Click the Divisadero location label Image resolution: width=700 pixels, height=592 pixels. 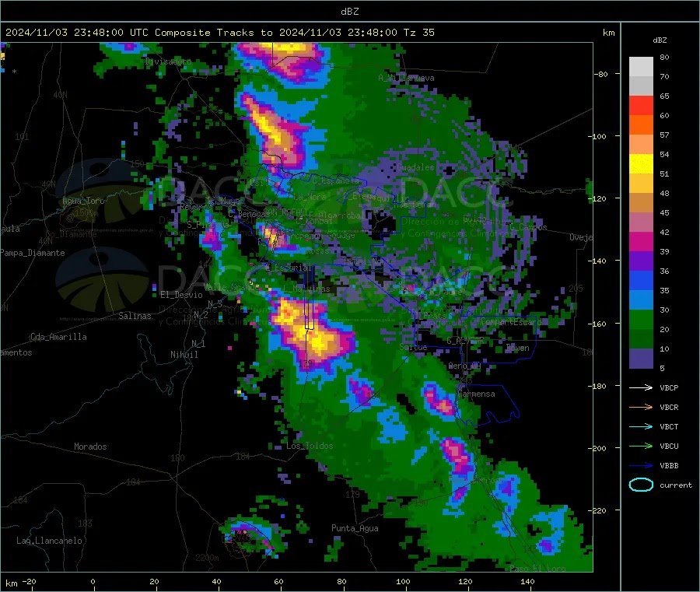(x=168, y=61)
